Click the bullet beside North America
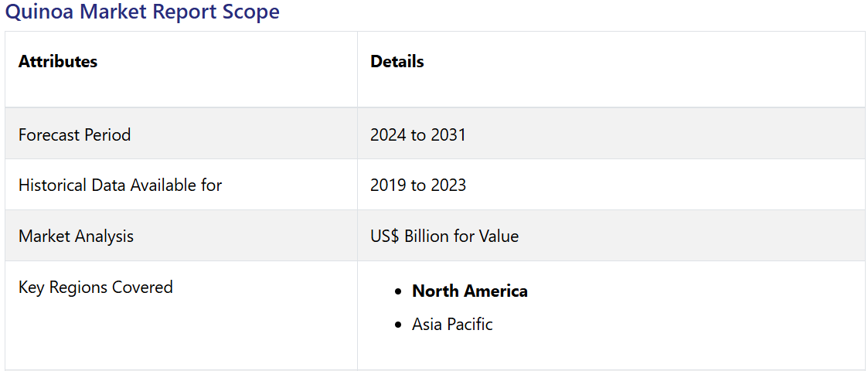The width and height of the screenshot is (868, 371). point(398,292)
